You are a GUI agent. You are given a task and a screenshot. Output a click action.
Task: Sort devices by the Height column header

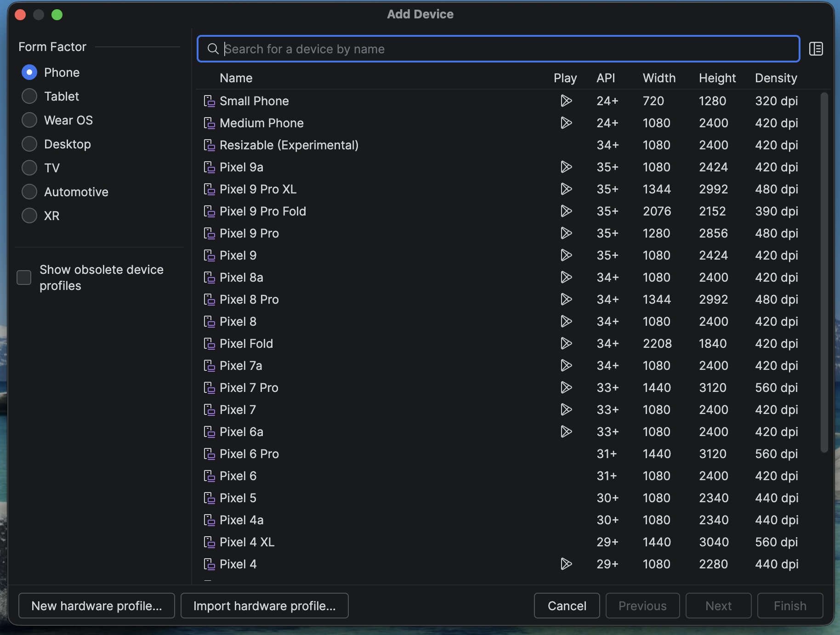tap(717, 78)
